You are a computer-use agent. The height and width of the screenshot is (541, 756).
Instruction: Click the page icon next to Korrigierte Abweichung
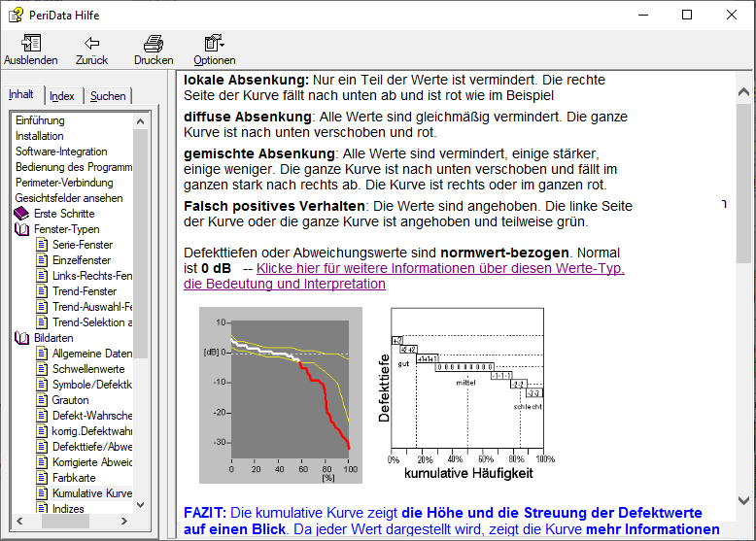43,462
